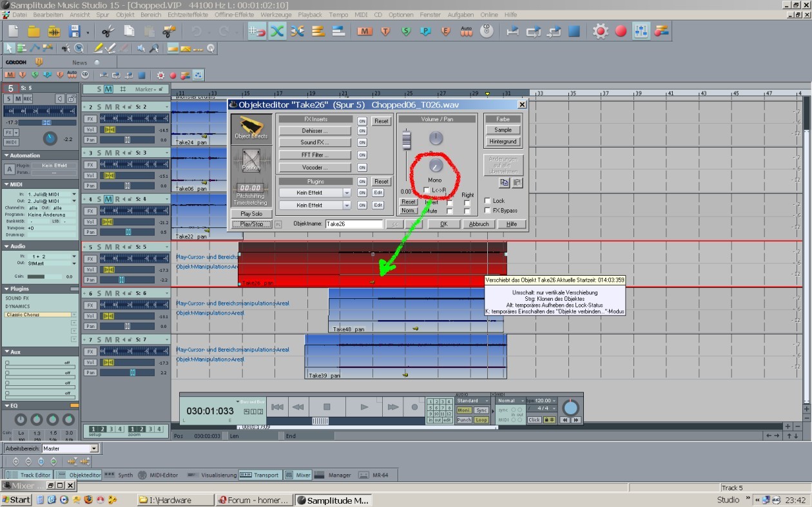Open Position page in Objekteditor
The height and width of the screenshot is (507, 812).
(x=251, y=160)
